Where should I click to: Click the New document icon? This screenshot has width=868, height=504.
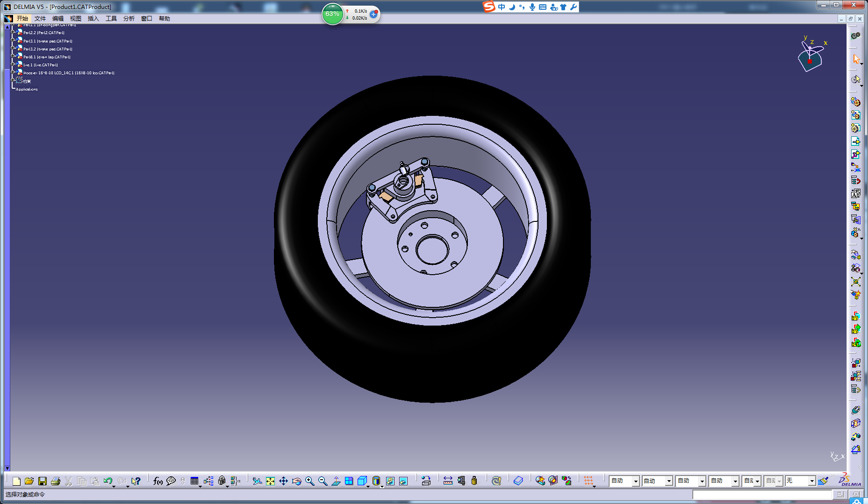pyautogui.click(x=16, y=481)
